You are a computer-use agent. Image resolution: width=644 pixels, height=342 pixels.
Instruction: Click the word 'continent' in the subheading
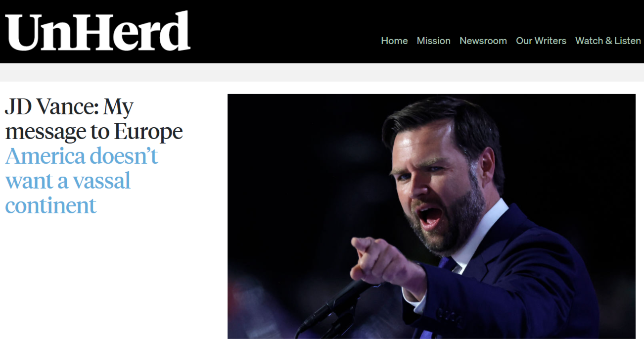click(50, 205)
